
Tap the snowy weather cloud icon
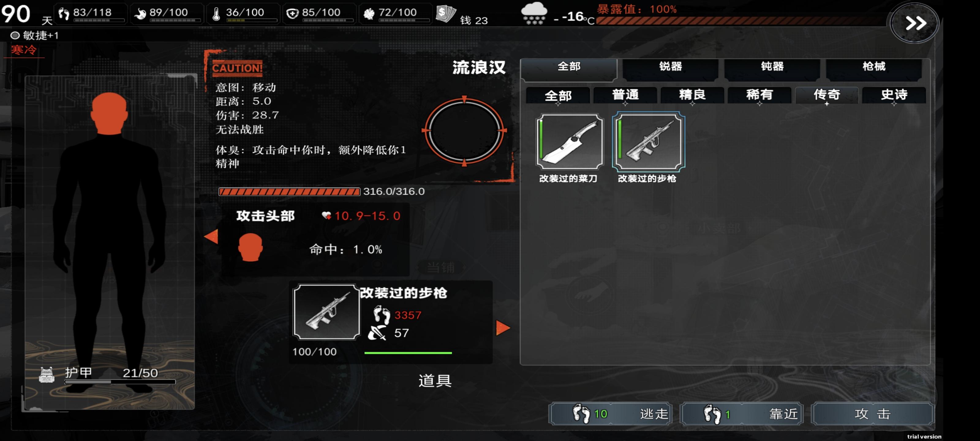tap(534, 13)
